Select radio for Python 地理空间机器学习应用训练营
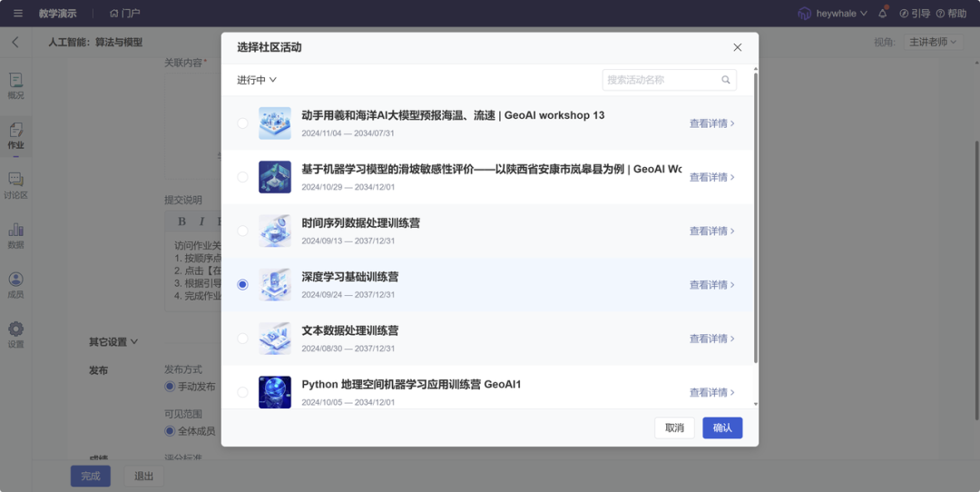The height and width of the screenshot is (492, 980). [x=242, y=392]
